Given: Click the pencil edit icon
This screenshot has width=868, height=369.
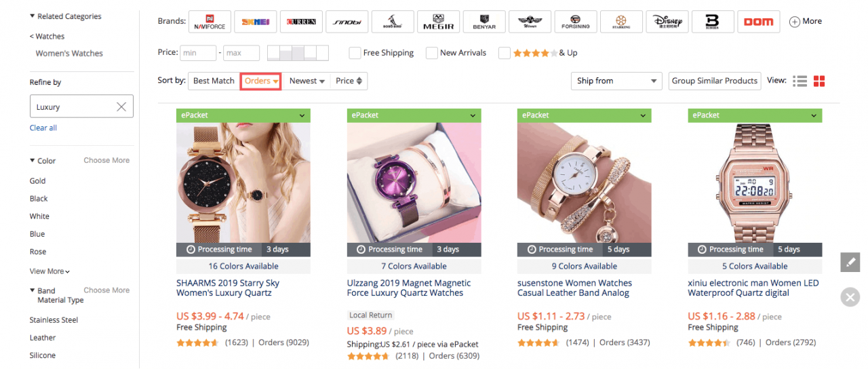Looking at the screenshot, I should coord(850,262).
